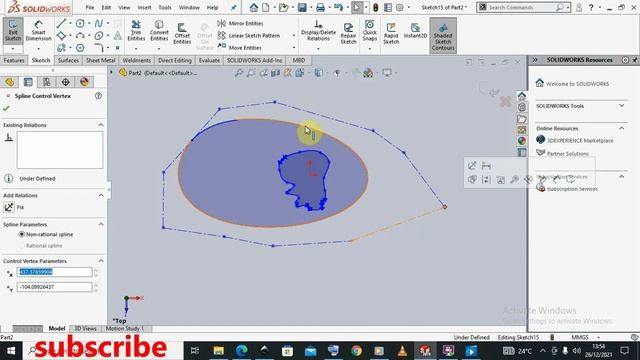Open the File menu
Screen dimensions: 640x360
[89, 7]
